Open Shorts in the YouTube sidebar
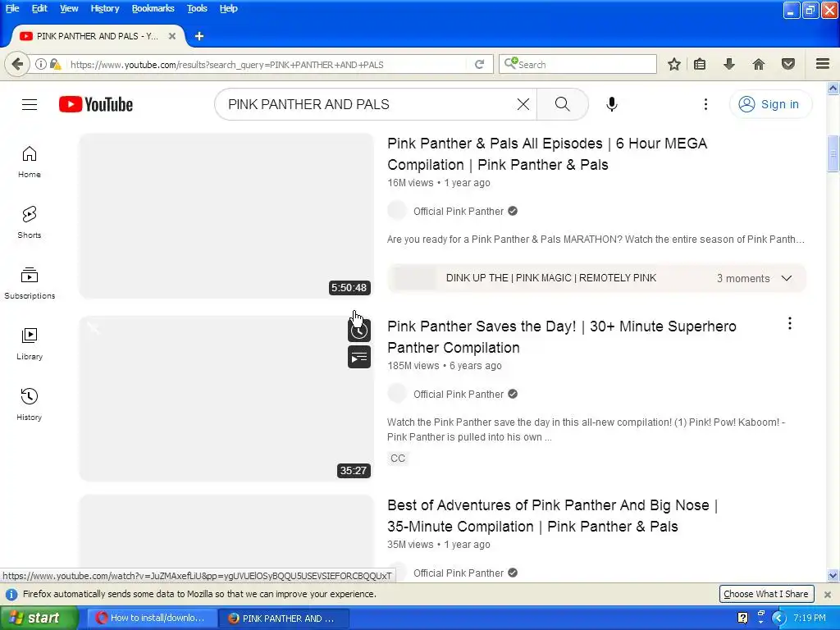The height and width of the screenshot is (630, 840). 30,222
